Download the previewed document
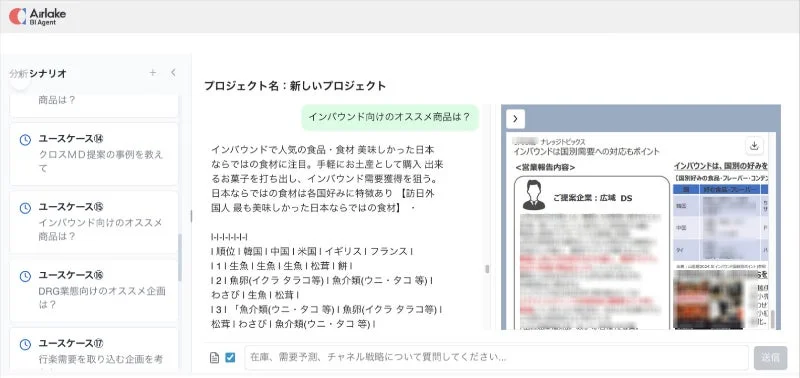800x378 pixels. tap(754, 145)
